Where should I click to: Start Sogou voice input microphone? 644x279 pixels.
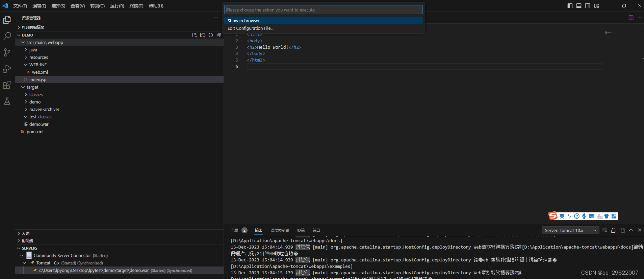(x=584, y=216)
